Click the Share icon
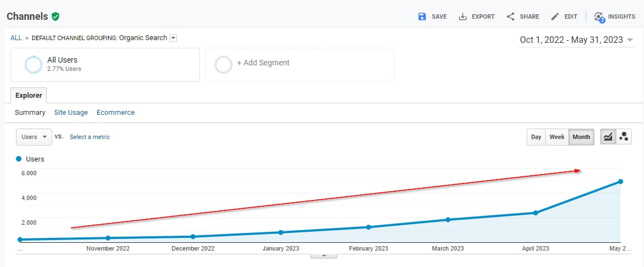The image size is (644, 267). click(511, 16)
